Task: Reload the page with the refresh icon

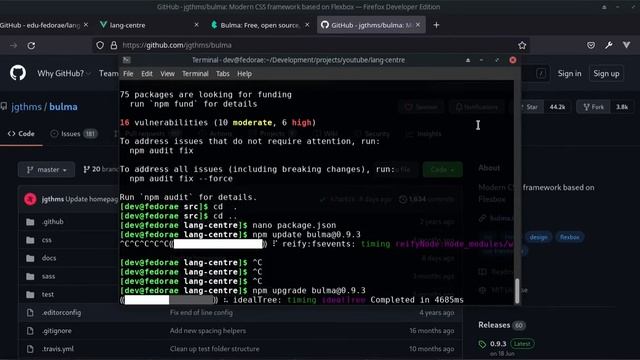Action: 31,45
